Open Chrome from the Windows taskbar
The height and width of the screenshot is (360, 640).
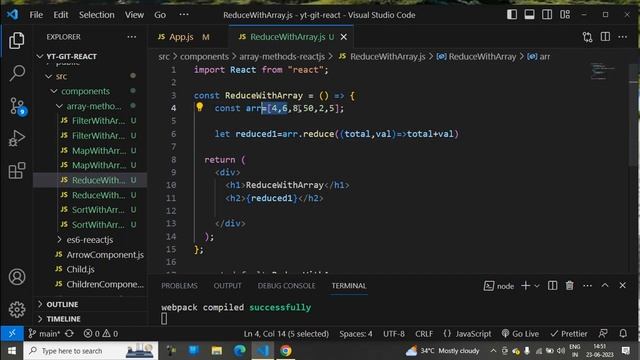click(286, 351)
